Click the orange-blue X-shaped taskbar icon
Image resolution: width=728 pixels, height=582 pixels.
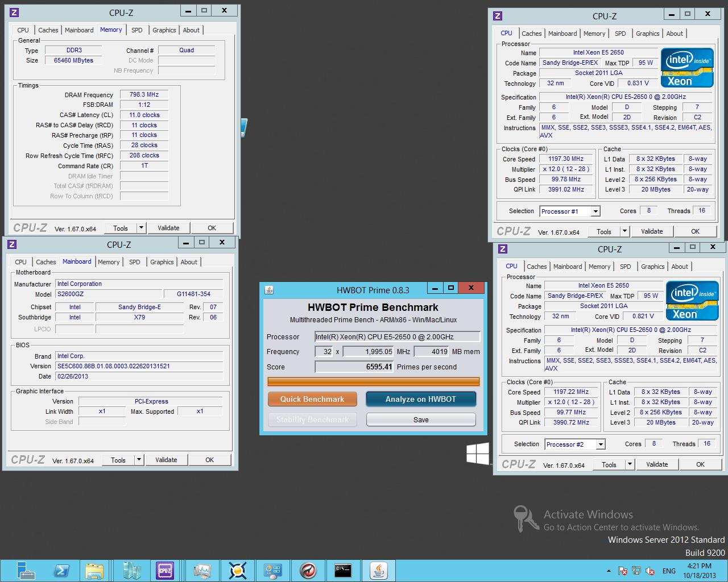pos(237,570)
